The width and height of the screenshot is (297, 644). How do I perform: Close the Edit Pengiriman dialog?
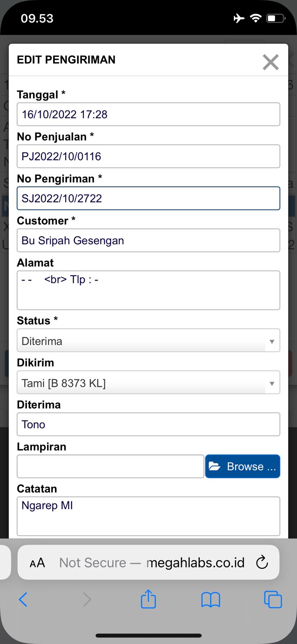(270, 62)
